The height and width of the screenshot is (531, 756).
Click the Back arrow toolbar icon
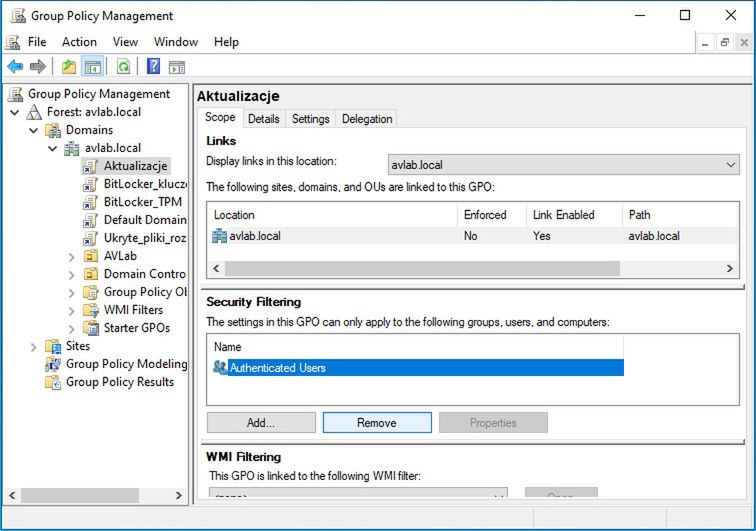click(15, 67)
